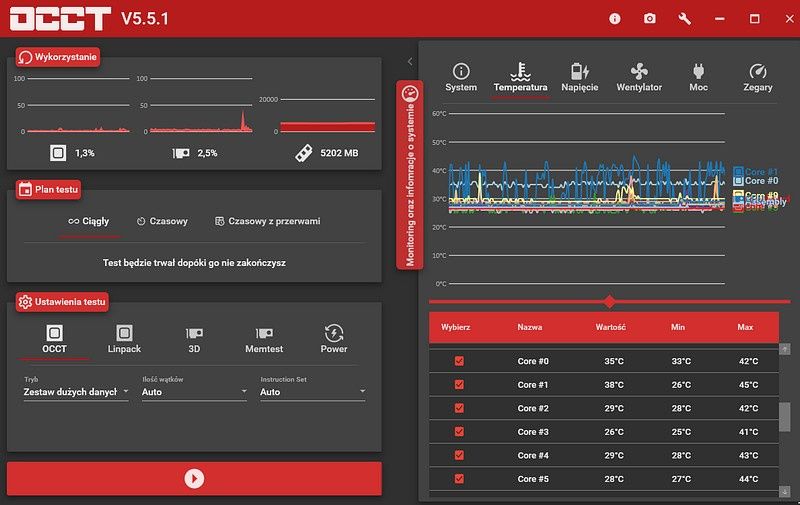Click the vertical Monitoring oraz informacje tab
Viewport: 800px width, 505px height.
410,174
